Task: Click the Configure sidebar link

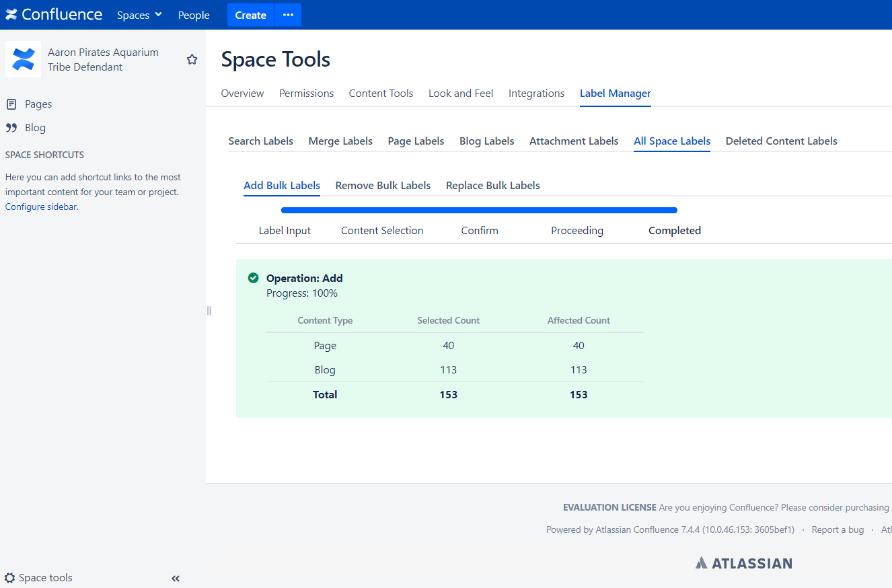Action: coord(41,207)
